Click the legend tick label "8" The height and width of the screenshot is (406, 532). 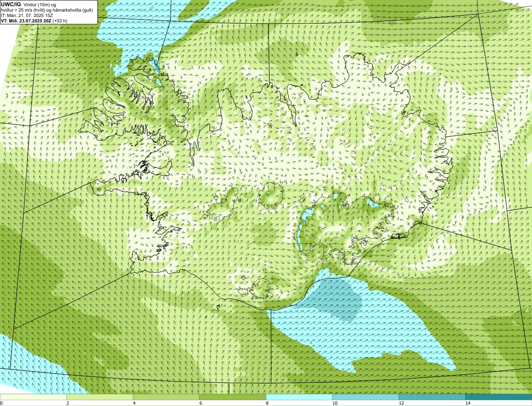(267, 403)
